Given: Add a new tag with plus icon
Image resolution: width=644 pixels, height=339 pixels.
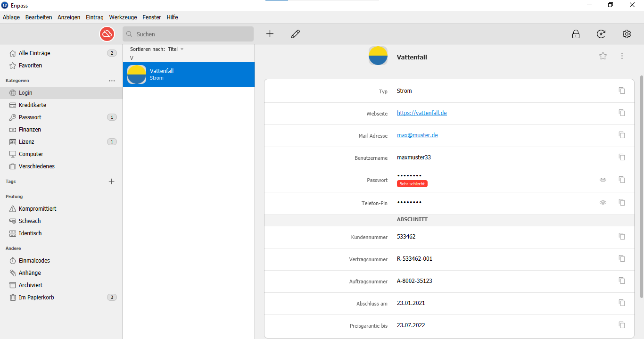Looking at the screenshot, I should click(x=112, y=181).
